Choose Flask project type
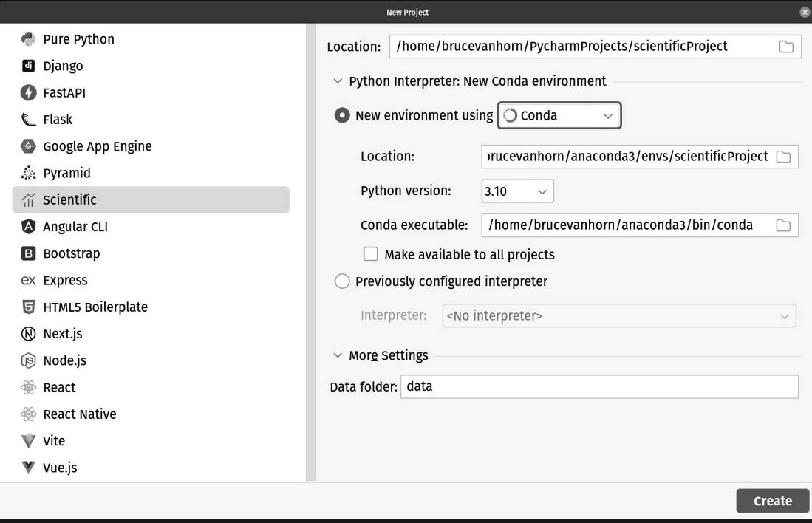This screenshot has width=812, height=523. click(151, 120)
